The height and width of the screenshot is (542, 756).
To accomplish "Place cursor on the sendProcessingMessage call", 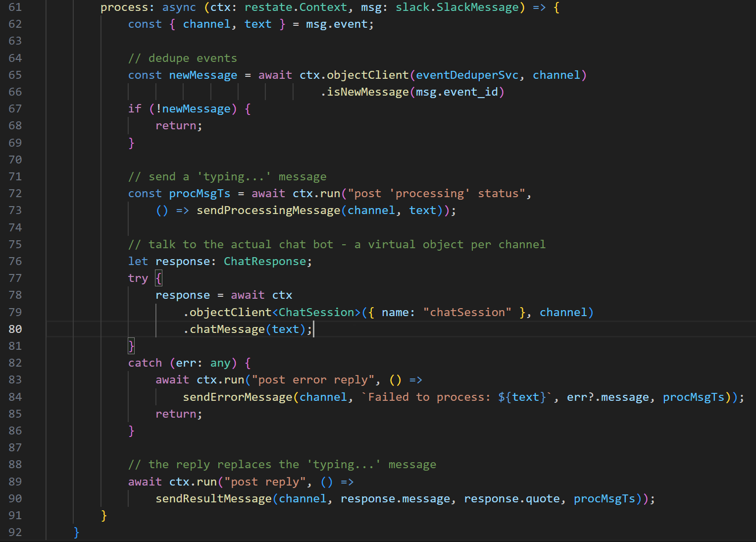I will pyautogui.click(x=268, y=211).
